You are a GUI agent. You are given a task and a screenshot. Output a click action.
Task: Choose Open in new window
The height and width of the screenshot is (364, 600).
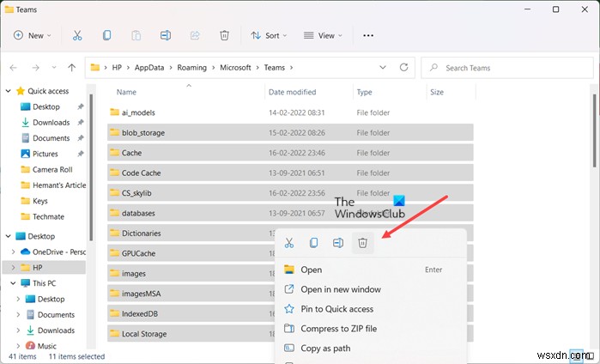tap(371, 289)
